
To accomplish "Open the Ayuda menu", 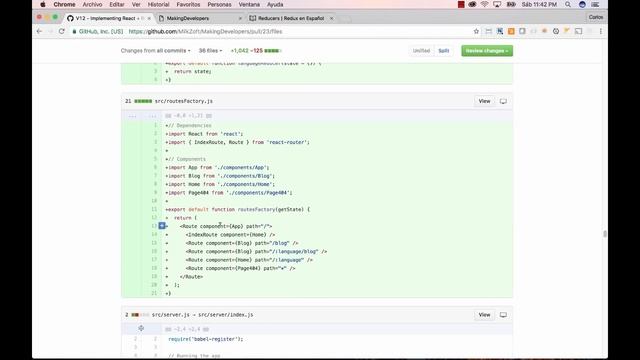I will 275,4.
